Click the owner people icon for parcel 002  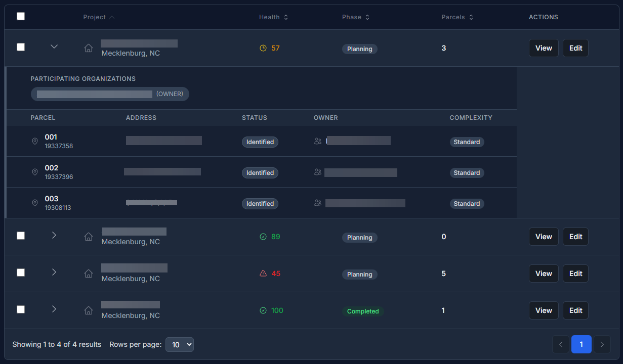pyautogui.click(x=318, y=172)
